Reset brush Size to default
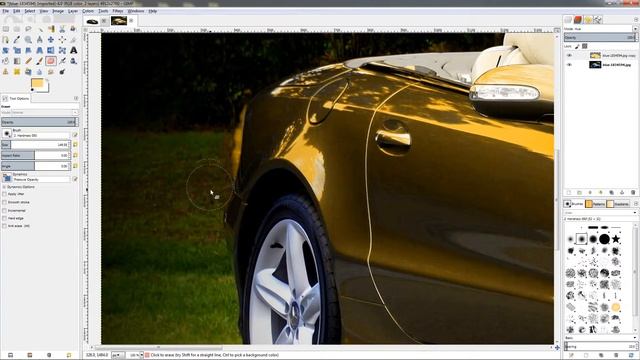Viewport: 640px width, 360px height. (75, 144)
